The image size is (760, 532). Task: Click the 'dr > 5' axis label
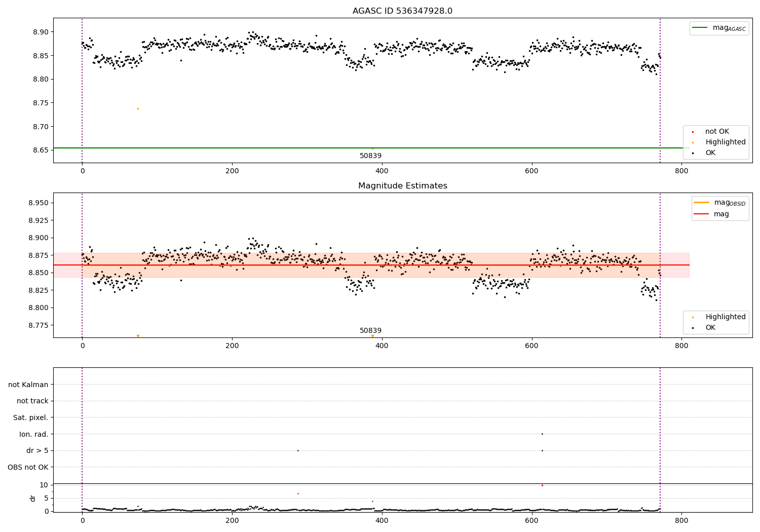click(x=37, y=451)
